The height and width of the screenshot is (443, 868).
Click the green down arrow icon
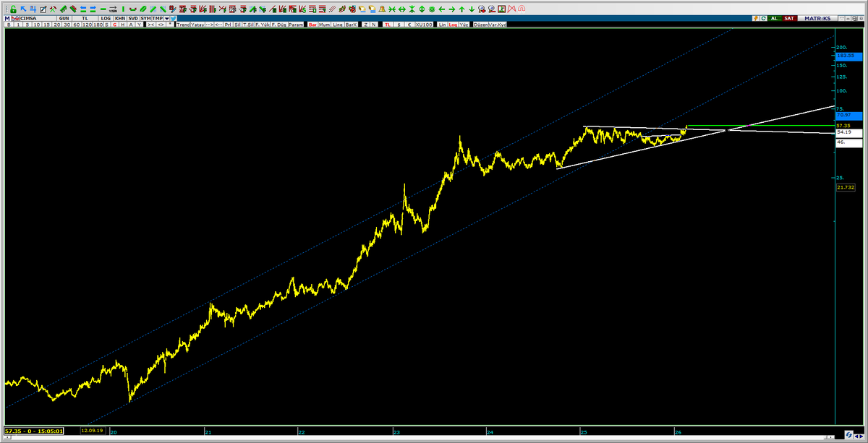click(471, 9)
